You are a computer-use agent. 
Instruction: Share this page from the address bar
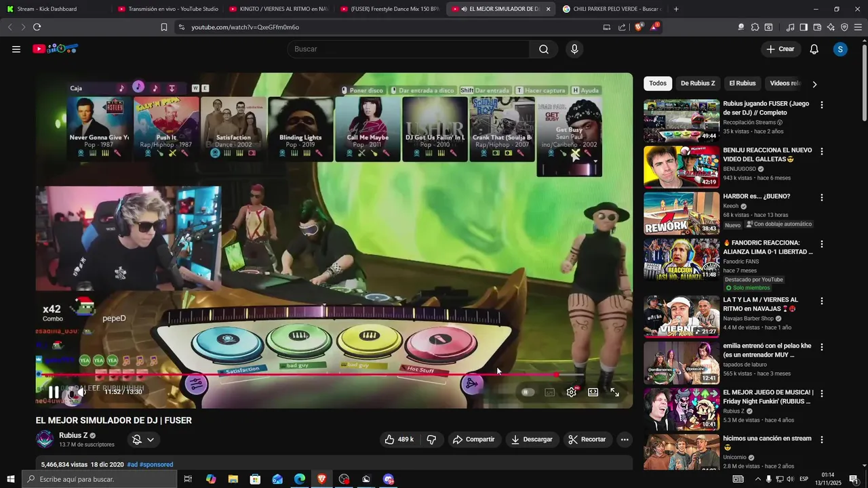pyautogui.click(x=622, y=27)
